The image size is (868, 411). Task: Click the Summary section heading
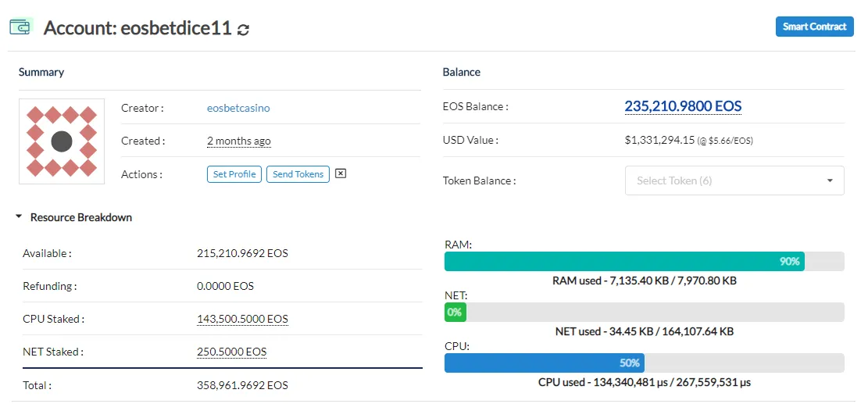(41, 72)
